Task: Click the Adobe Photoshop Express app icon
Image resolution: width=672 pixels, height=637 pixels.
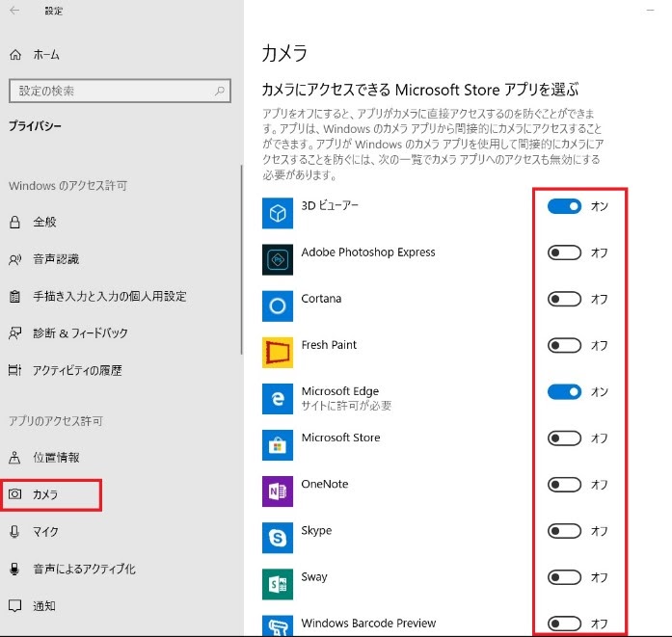Action: tap(278, 259)
